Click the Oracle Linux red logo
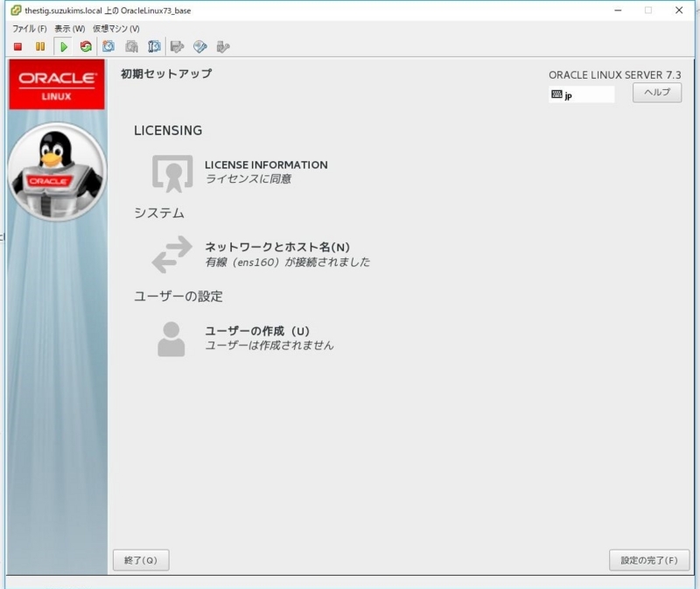 click(x=57, y=84)
